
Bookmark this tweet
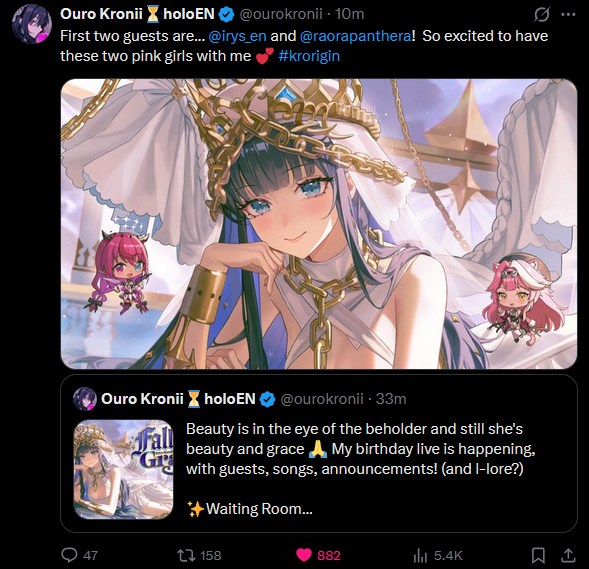click(x=538, y=555)
